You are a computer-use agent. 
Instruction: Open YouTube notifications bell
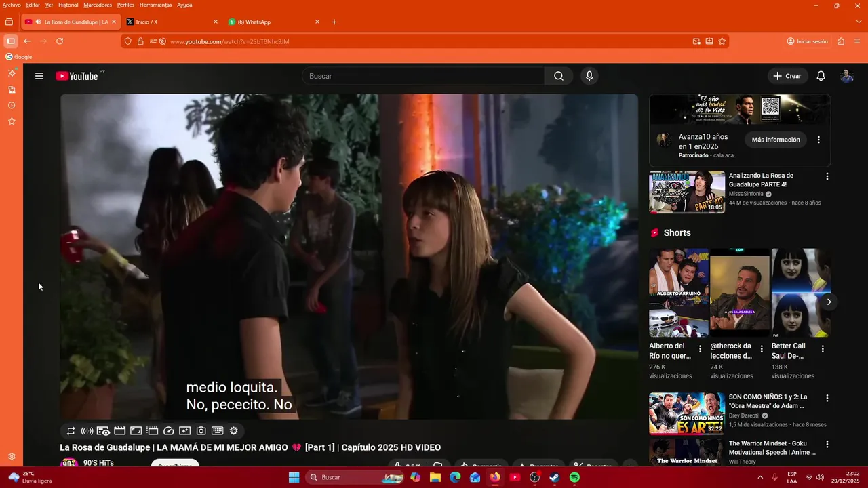821,76
